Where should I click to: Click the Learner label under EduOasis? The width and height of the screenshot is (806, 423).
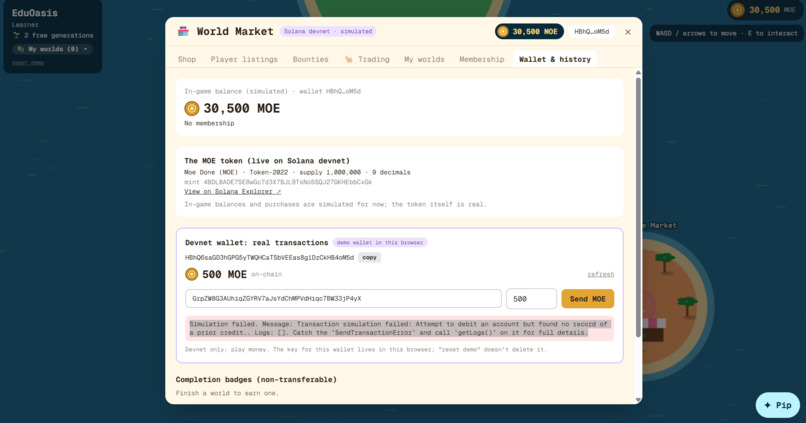point(25,25)
